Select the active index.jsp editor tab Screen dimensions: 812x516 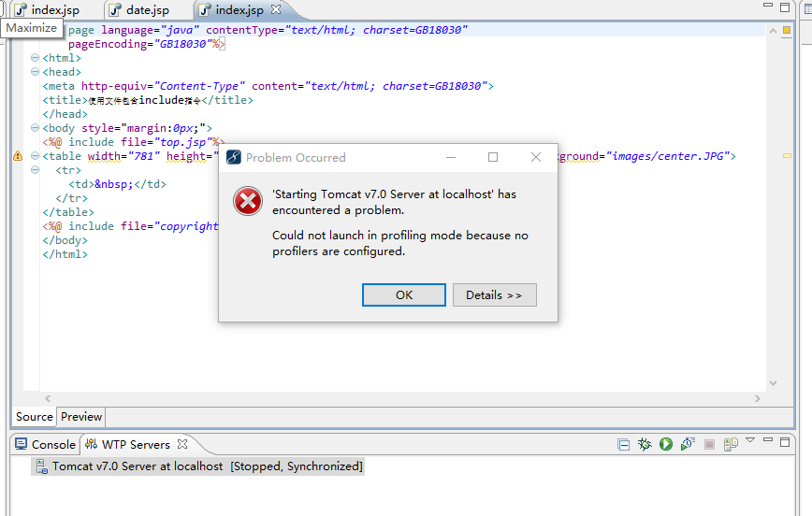point(239,10)
